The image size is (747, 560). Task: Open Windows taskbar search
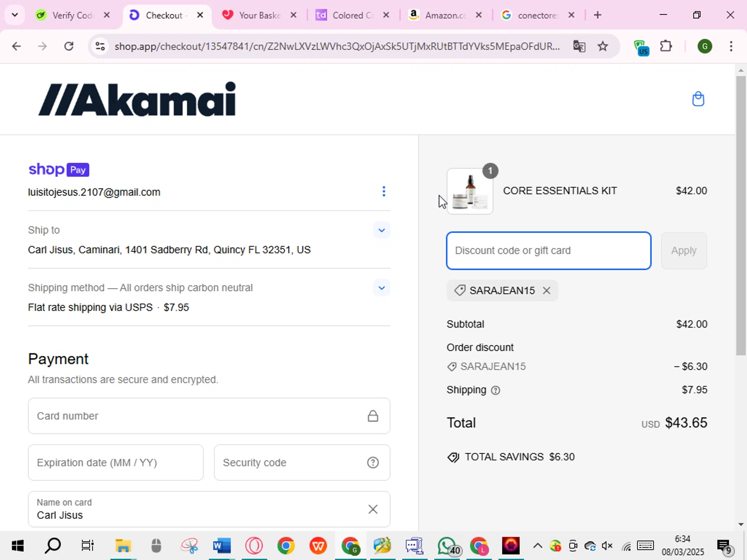52,546
